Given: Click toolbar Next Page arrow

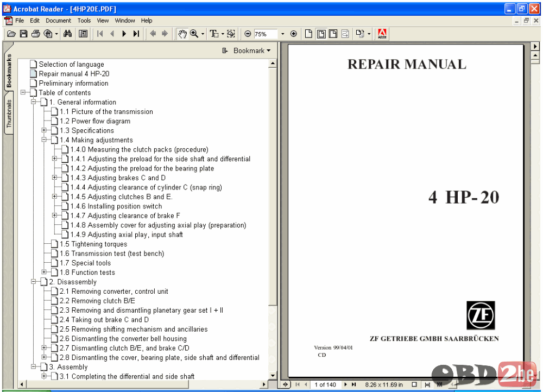Looking at the screenshot, I should [x=124, y=34].
